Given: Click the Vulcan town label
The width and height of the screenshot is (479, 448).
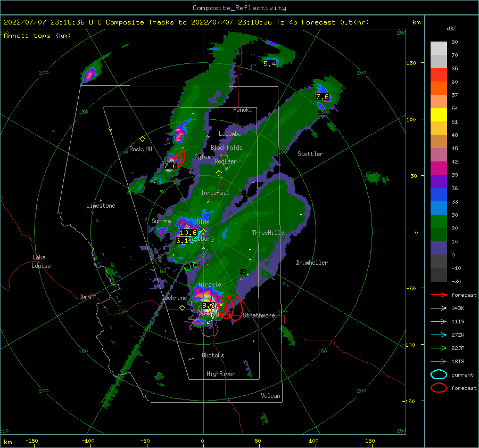Looking at the screenshot, I should pos(270,396).
